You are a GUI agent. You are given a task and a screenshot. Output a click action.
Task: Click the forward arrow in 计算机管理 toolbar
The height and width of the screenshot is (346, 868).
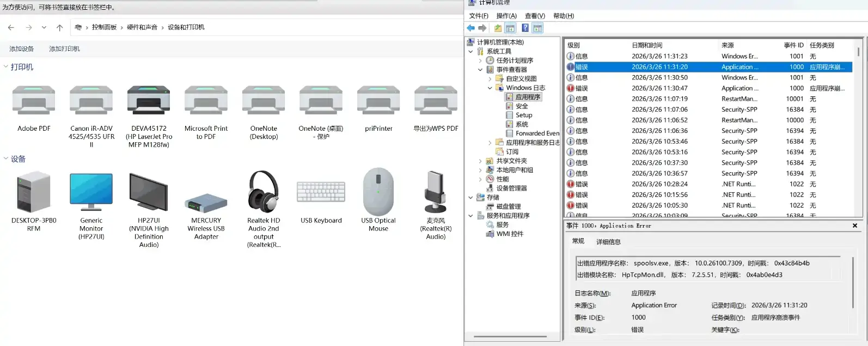[x=482, y=28]
